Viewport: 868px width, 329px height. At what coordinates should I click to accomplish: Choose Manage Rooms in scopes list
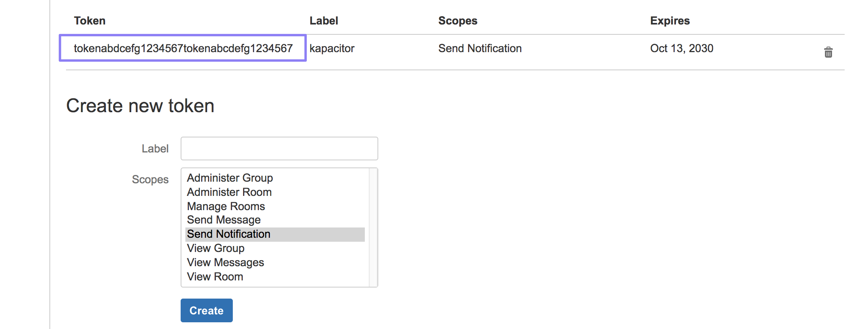[x=226, y=206]
